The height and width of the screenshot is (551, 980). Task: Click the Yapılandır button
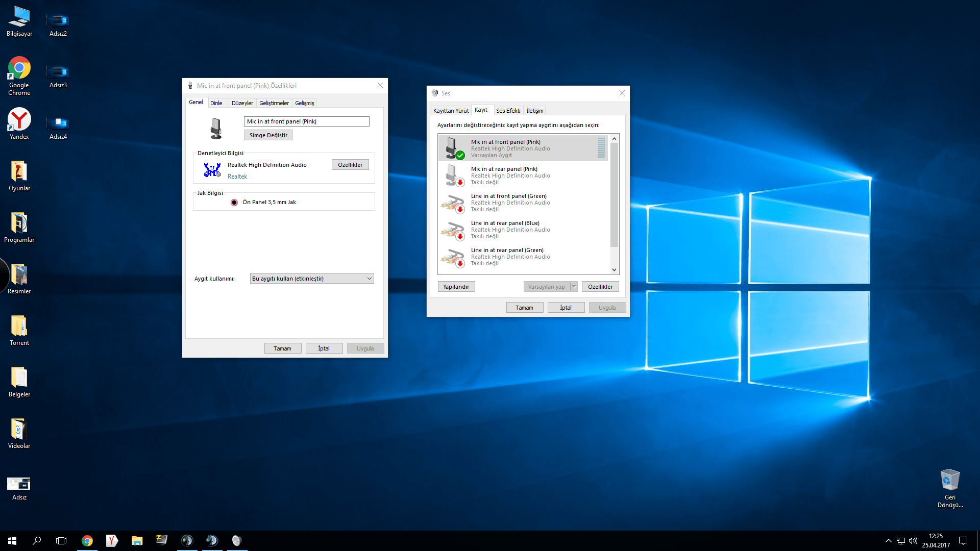click(456, 287)
